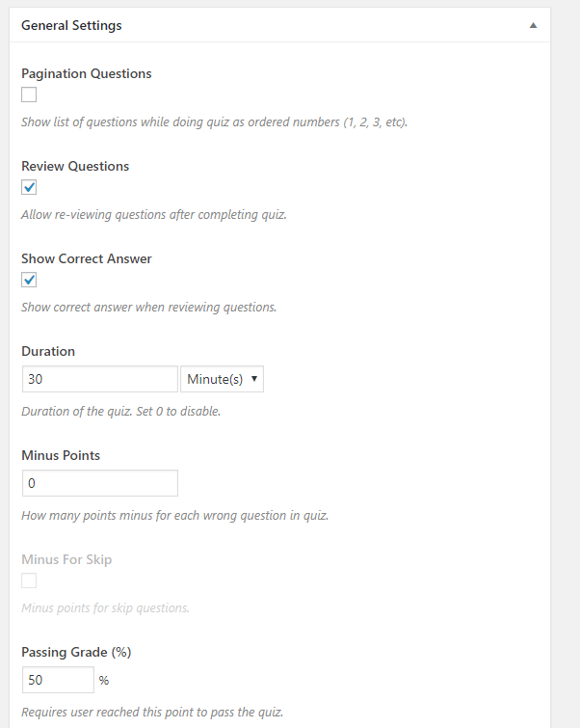Viewport: 580px width, 728px height.
Task: Enable the Pagination Questions checkbox
Action: click(29, 94)
